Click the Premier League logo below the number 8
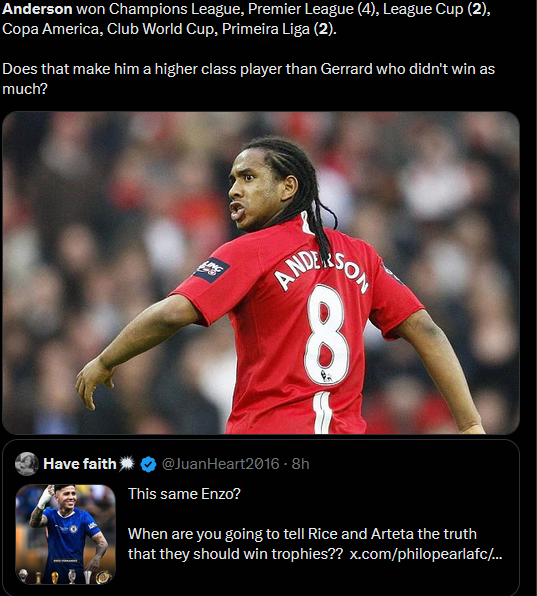 click(326, 376)
